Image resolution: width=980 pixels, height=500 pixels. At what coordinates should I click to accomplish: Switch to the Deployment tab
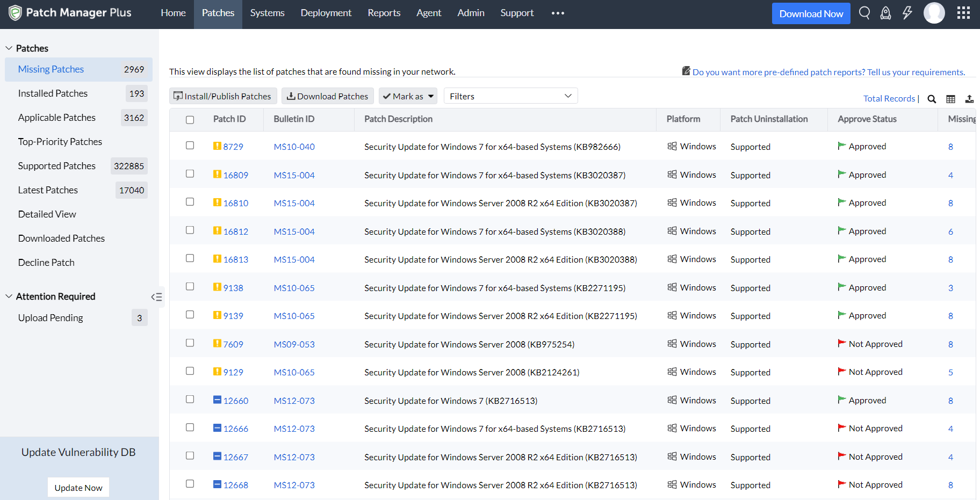tap(326, 13)
